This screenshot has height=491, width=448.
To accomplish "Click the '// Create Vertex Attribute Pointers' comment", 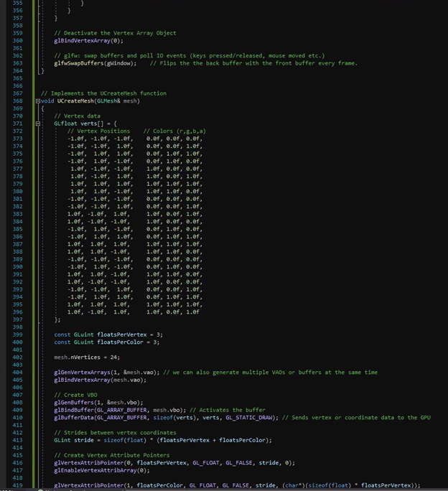I will [112, 455].
